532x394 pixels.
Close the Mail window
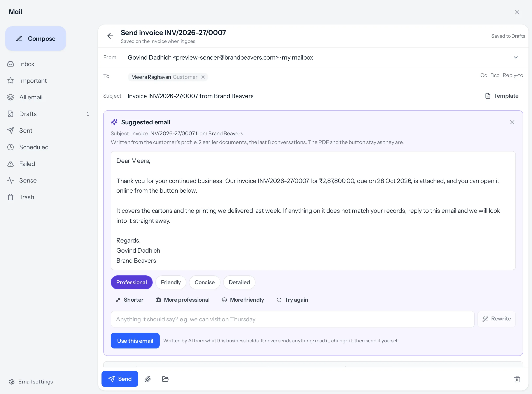click(517, 12)
